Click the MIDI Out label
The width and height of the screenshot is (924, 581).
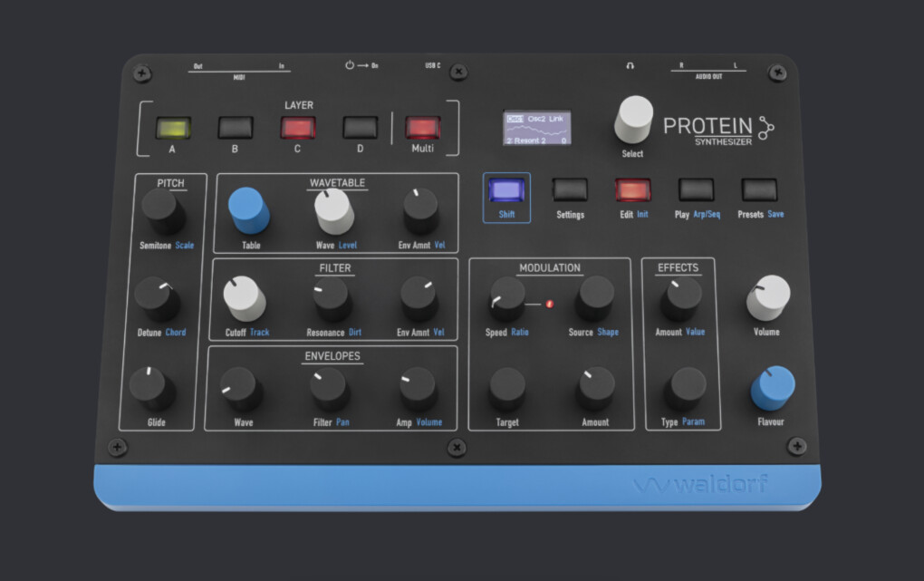click(x=198, y=66)
